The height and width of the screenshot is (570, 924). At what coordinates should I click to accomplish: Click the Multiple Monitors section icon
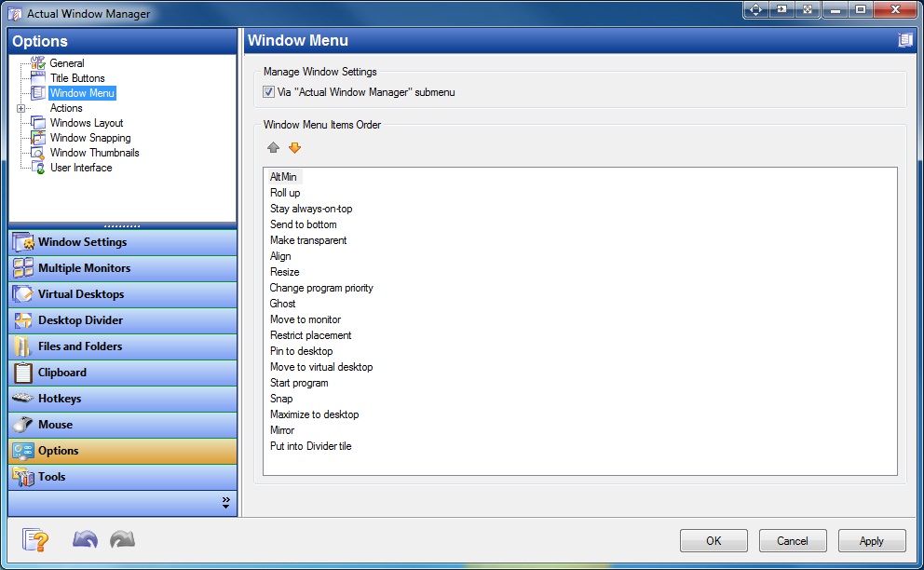(x=23, y=268)
